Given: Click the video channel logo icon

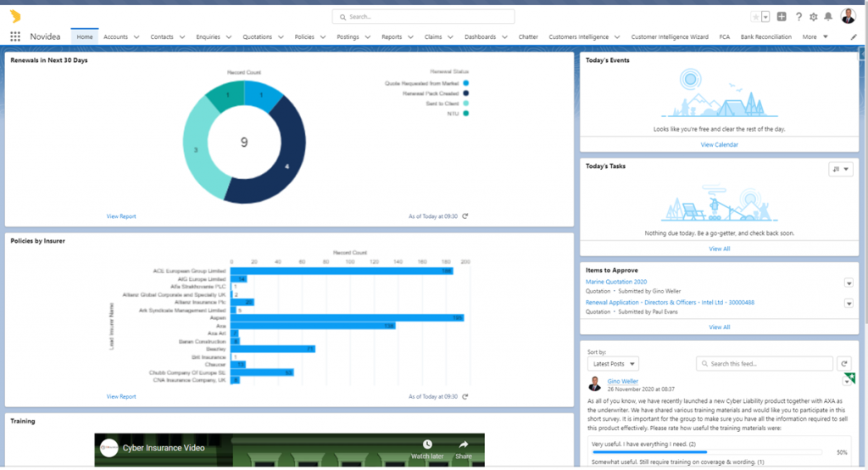Looking at the screenshot, I should (x=109, y=448).
